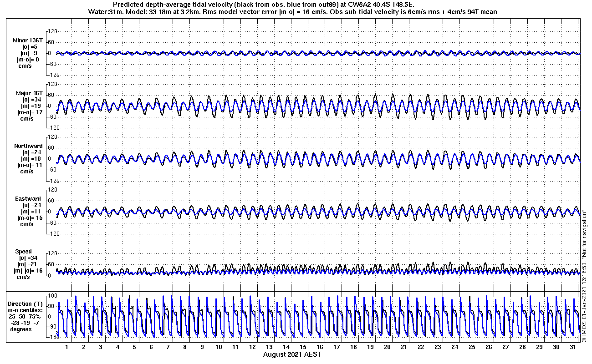The height and width of the screenshot is (364, 592).
Task: Click the day '1' tick label on the x-axis
Action: click(x=66, y=347)
